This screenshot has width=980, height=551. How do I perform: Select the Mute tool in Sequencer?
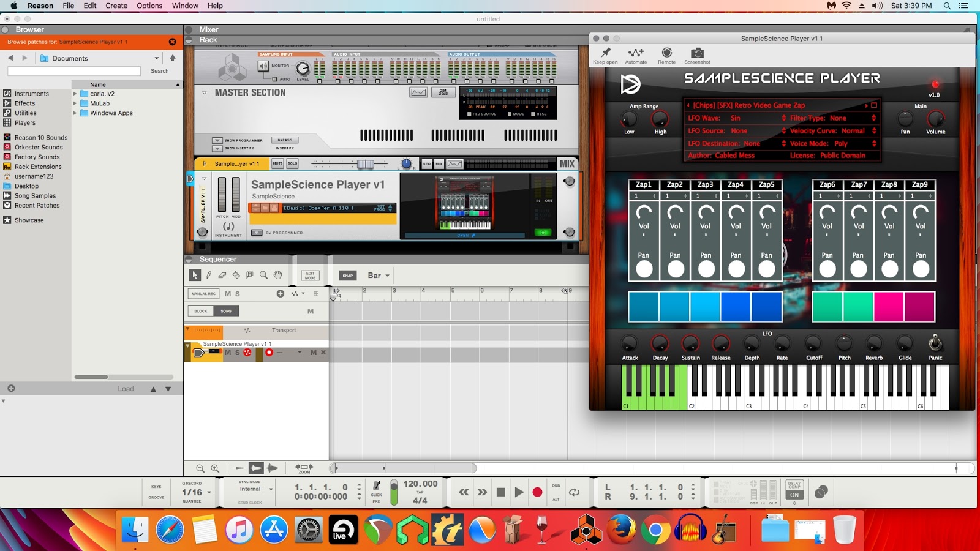point(250,275)
